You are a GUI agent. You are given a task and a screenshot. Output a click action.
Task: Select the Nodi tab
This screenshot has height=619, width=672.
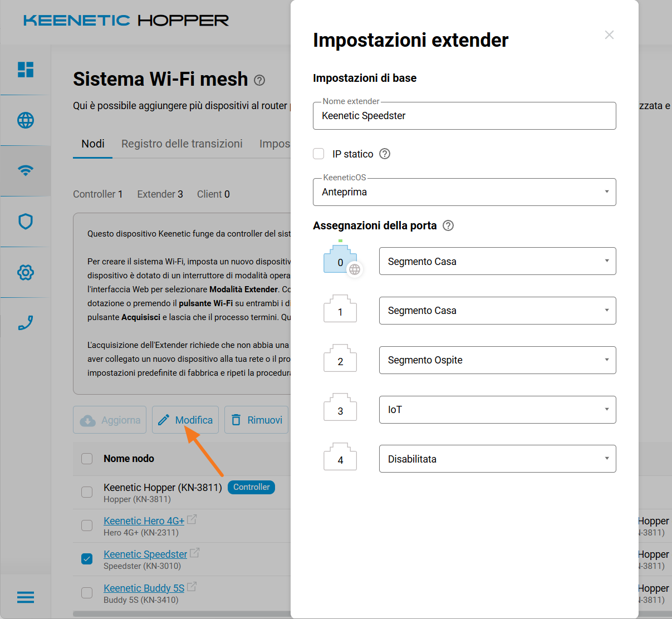click(x=93, y=144)
